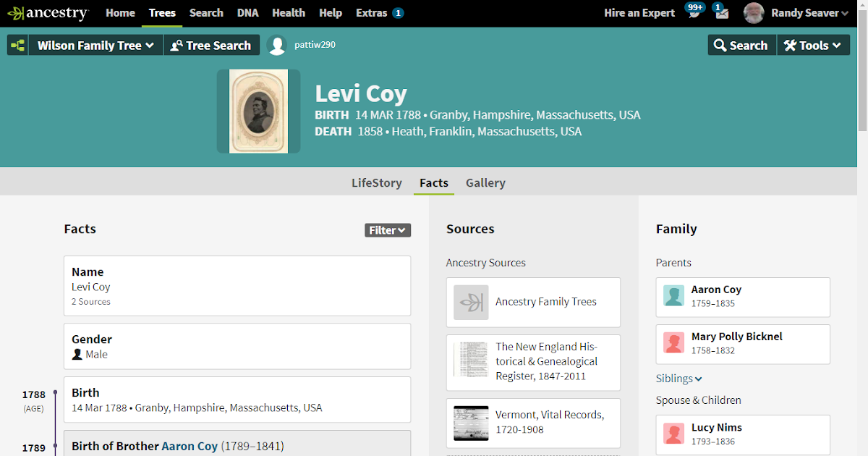Screen dimensions: 868x456
Task: Open the DNA menu item
Action: 247,12
